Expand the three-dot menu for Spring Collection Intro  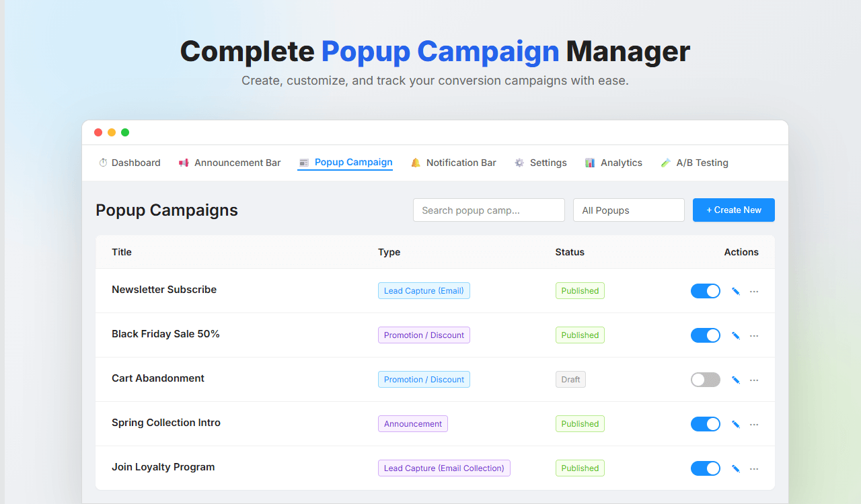754,424
